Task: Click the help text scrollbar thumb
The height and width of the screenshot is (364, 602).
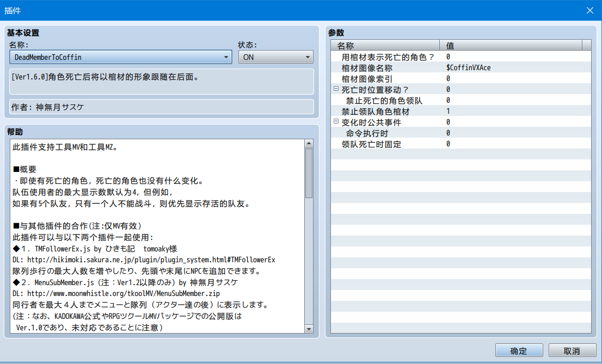Action: click(309, 173)
